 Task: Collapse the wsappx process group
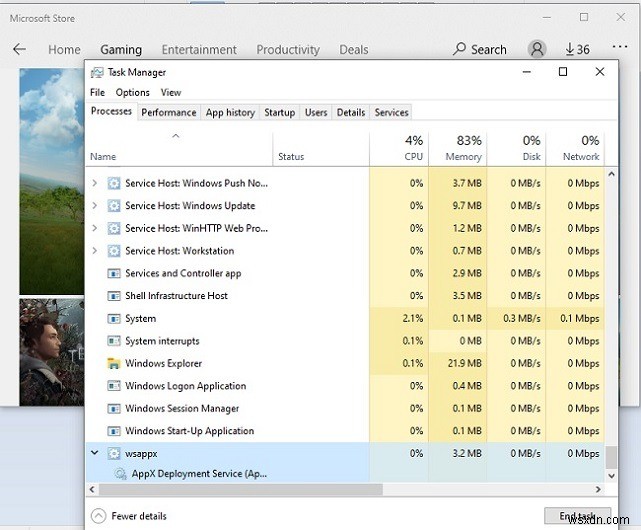pyautogui.click(x=94, y=453)
